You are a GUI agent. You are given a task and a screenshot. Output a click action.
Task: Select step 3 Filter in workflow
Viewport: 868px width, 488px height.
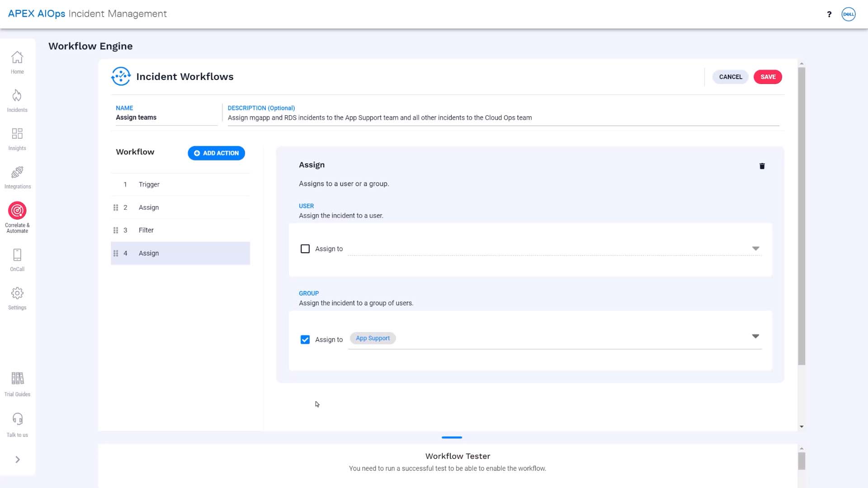pyautogui.click(x=180, y=230)
